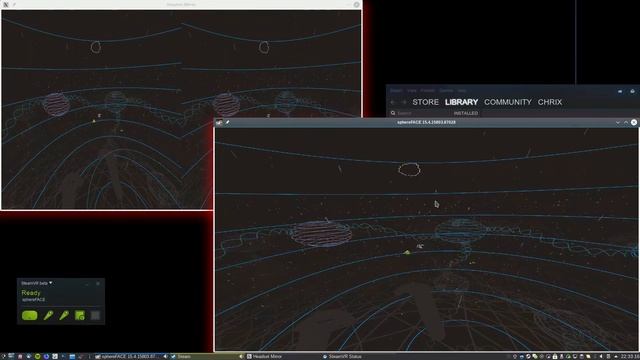The image size is (640, 360).
Task: Click the Steam library search magnifier icon
Action: pos(393,113)
